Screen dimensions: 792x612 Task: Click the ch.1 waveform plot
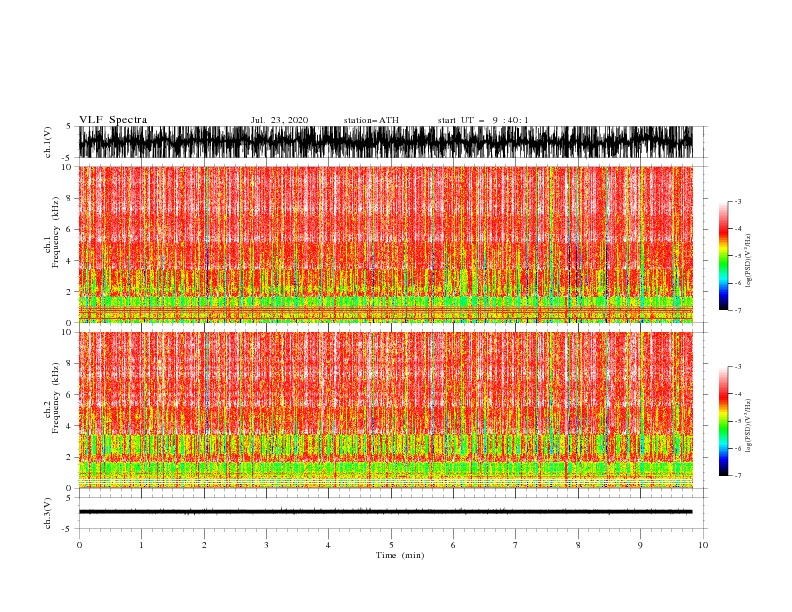[x=385, y=142]
